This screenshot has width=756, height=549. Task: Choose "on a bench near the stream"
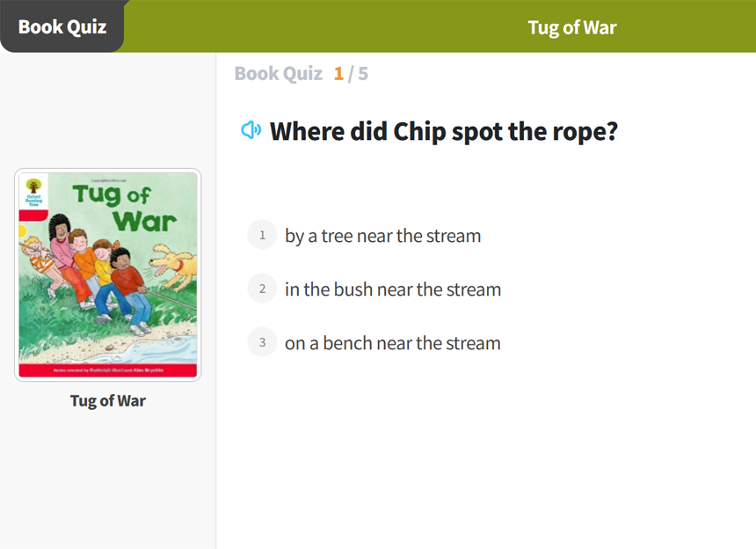pos(392,343)
